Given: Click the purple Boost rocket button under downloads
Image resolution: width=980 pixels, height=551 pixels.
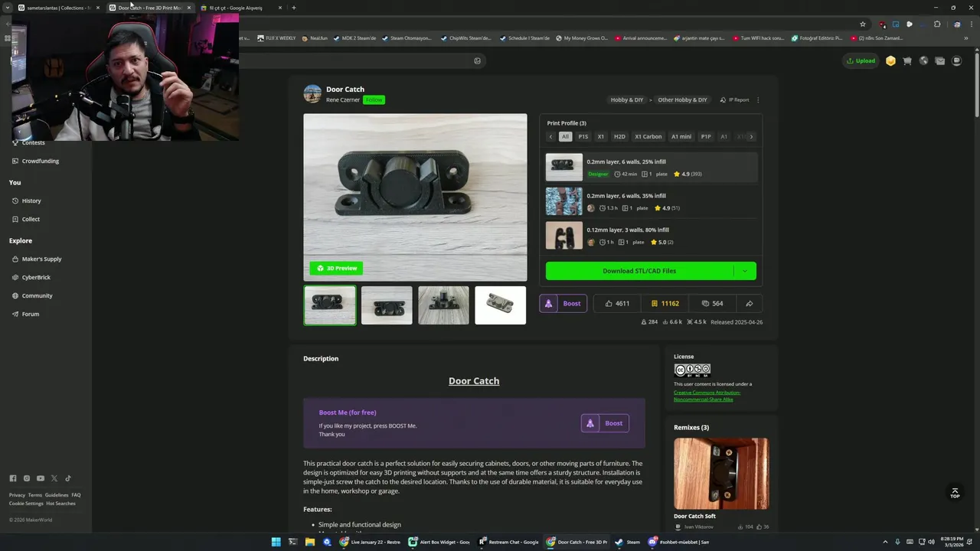Looking at the screenshot, I should pos(563,303).
